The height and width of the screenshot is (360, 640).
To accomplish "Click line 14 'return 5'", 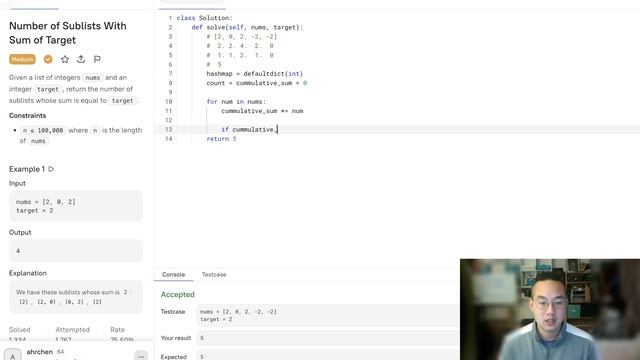I will pyautogui.click(x=221, y=139).
